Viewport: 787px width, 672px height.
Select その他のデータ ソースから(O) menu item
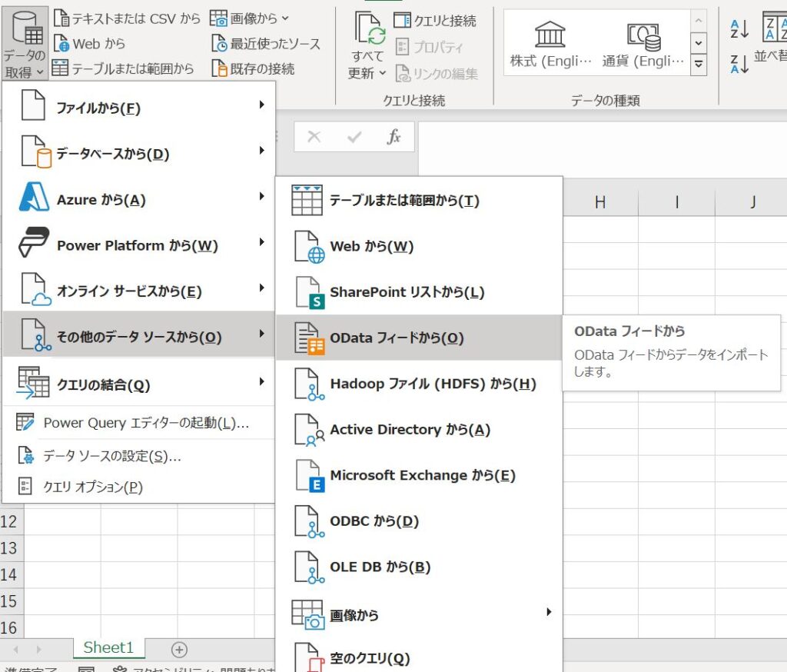pos(139,334)
